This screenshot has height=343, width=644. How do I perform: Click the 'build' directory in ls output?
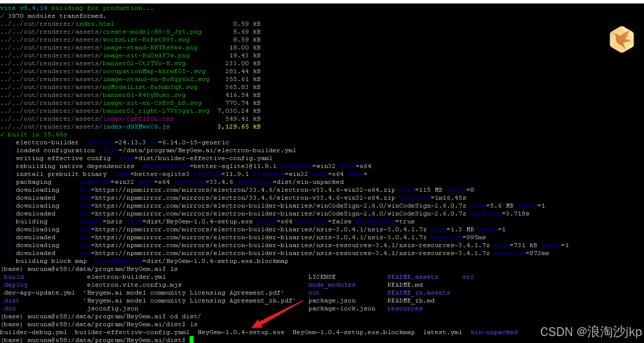click(14, 277)
